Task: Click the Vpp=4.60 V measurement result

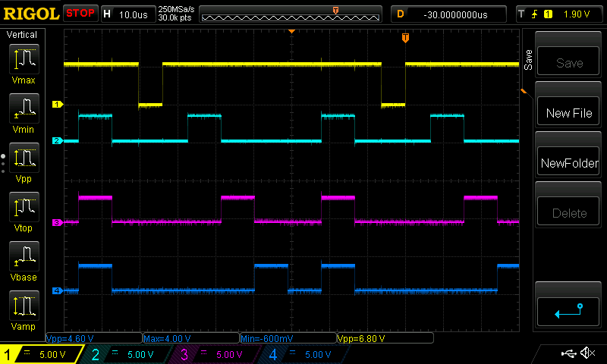Action: [x=94, y=338]
